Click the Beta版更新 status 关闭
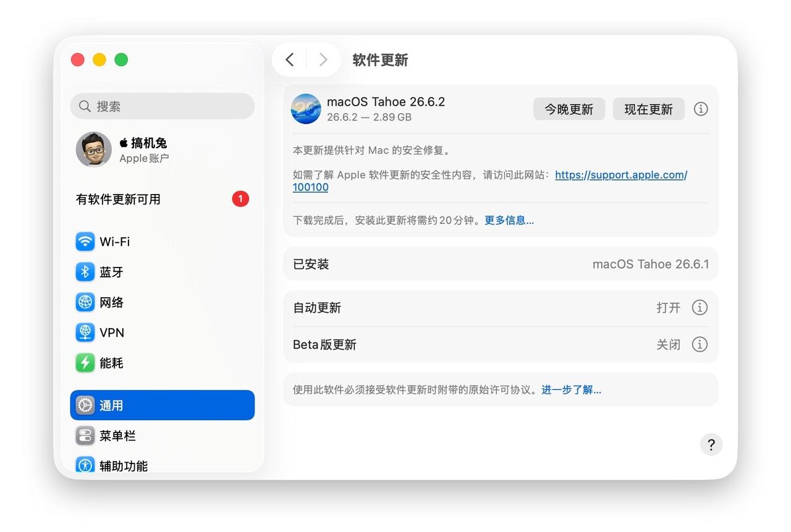 [668, 344]
